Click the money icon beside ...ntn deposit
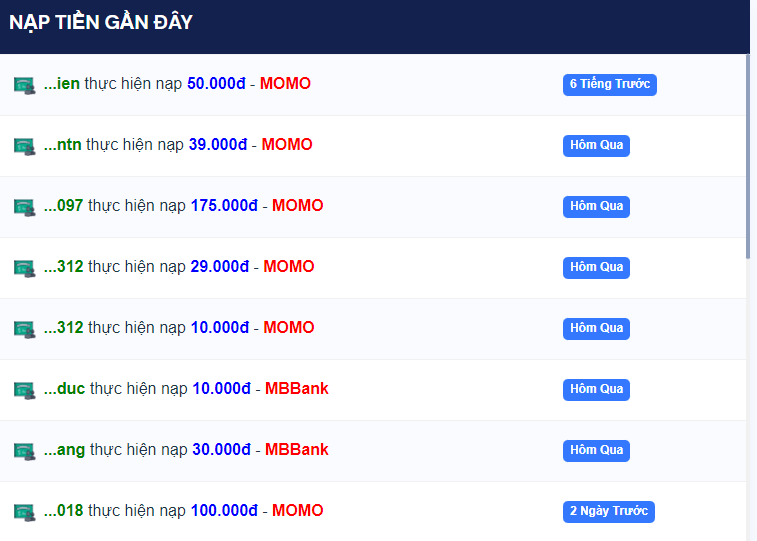The image size is (757, 541). [25, 146]
